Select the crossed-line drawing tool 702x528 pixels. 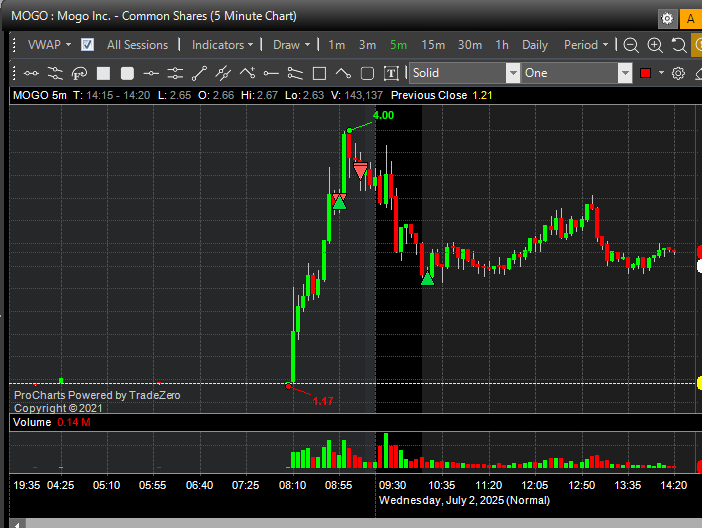pyautogui.click(x=223, y=73)
